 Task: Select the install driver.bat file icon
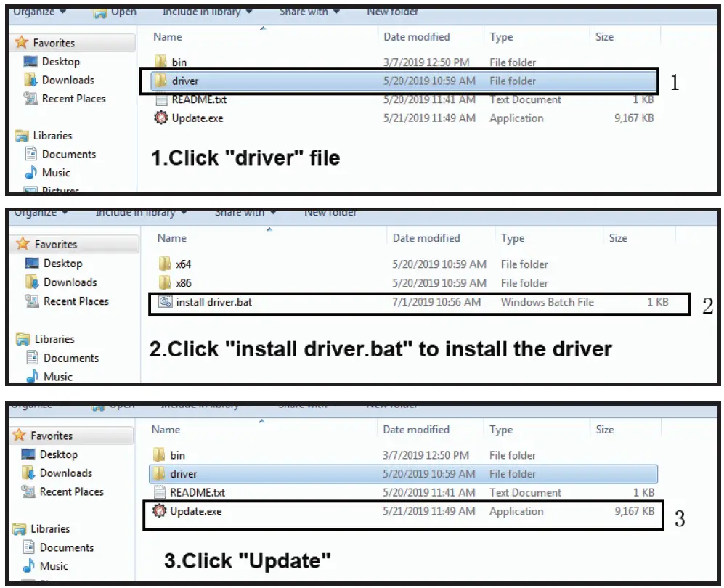point(166,302)
